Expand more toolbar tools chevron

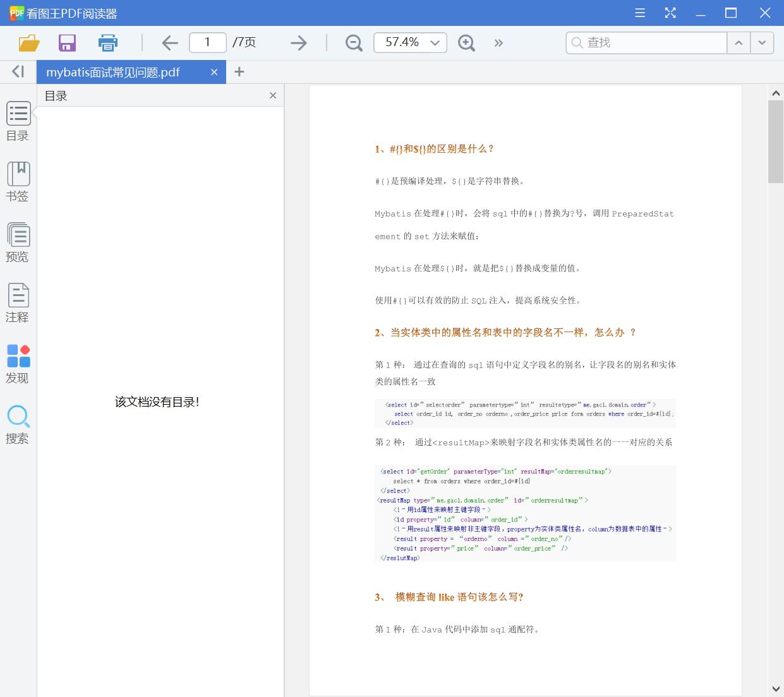coord(498,43)
